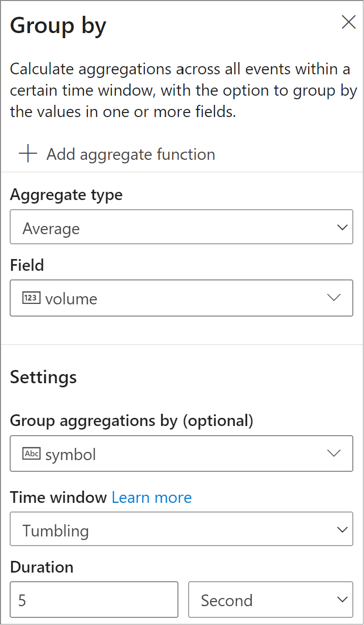364x625 pixels.
Task: Open the Learn more link
Action: [x=151, y=497]
